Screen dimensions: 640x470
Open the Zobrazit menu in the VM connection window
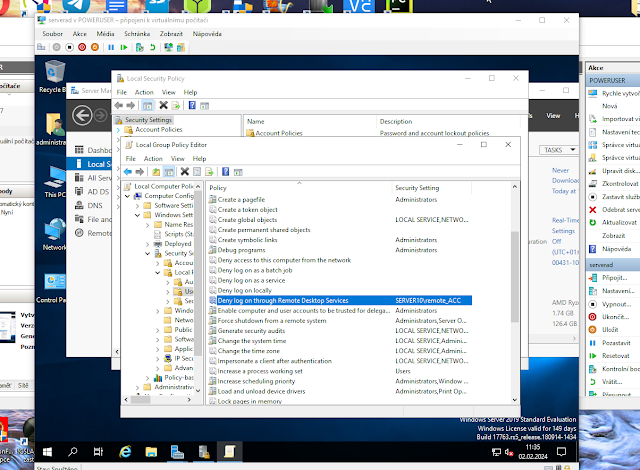coord(171,34)
